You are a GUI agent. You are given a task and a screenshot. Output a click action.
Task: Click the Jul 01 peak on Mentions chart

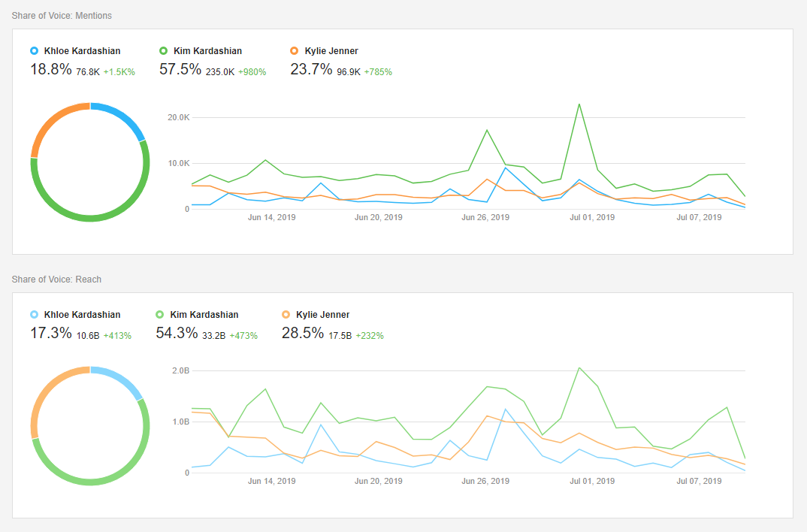point(579,104)
